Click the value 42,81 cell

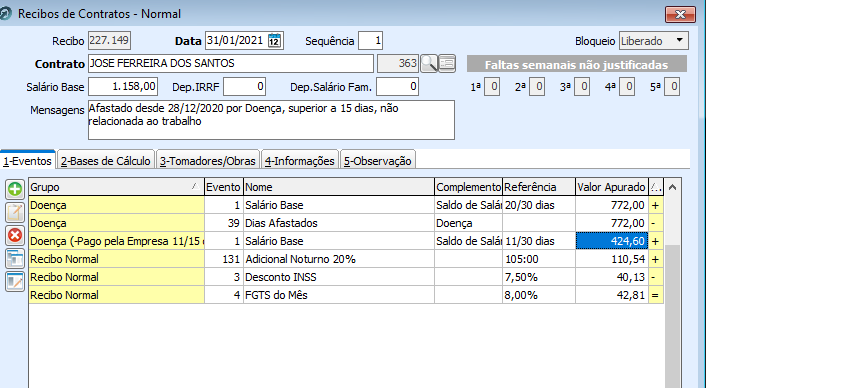click(x=612, y=295)
